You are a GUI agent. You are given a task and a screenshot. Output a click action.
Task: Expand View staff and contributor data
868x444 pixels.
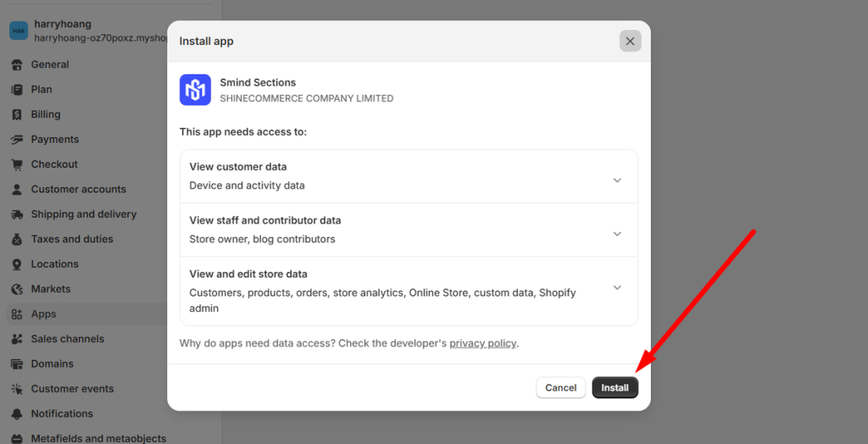tap(409, 230)
